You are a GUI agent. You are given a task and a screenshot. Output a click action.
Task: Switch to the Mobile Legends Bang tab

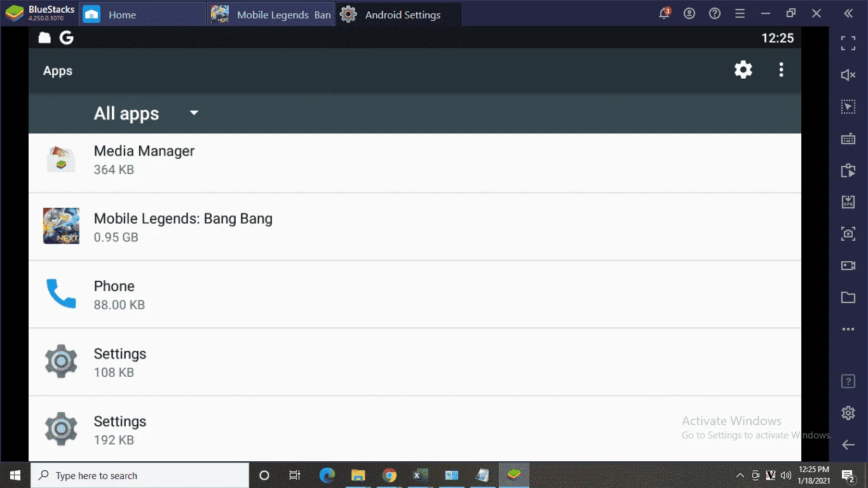point(271,15)
